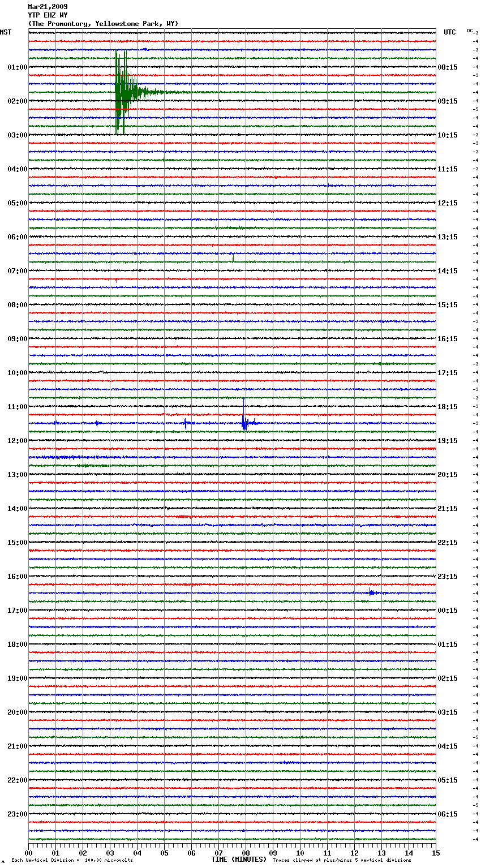
Task: Click the 02:15 UTC time label
Action: click(448, 678)
